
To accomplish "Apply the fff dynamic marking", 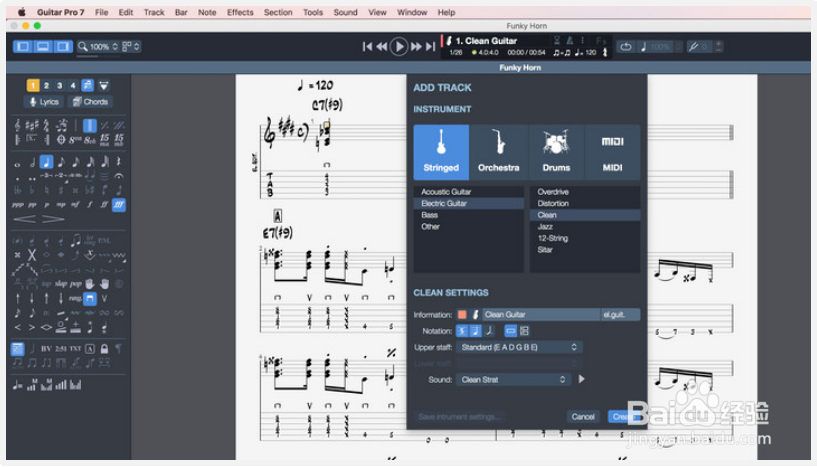I will pyautogui.click(x=119, y=205).
